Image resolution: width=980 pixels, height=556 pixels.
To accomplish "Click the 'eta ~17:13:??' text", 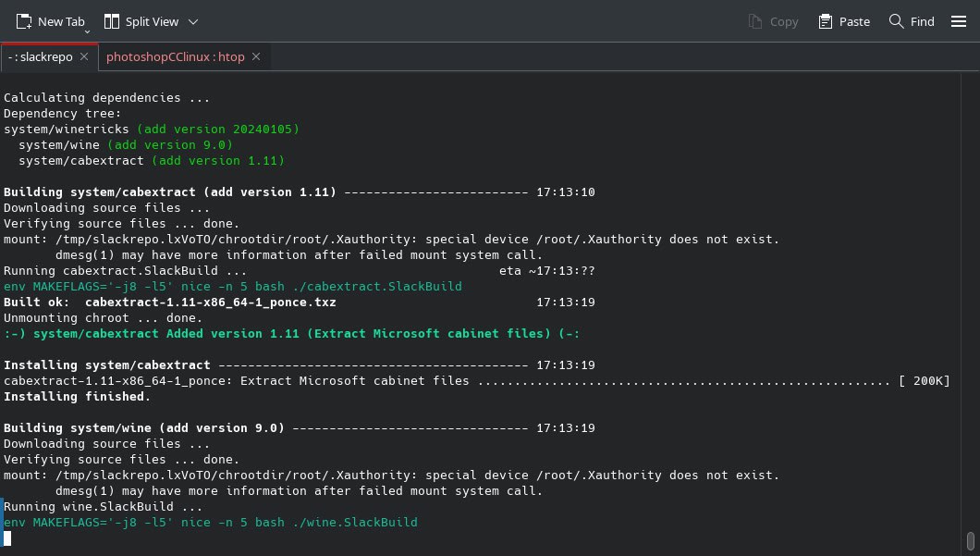I will coord(547,271).
